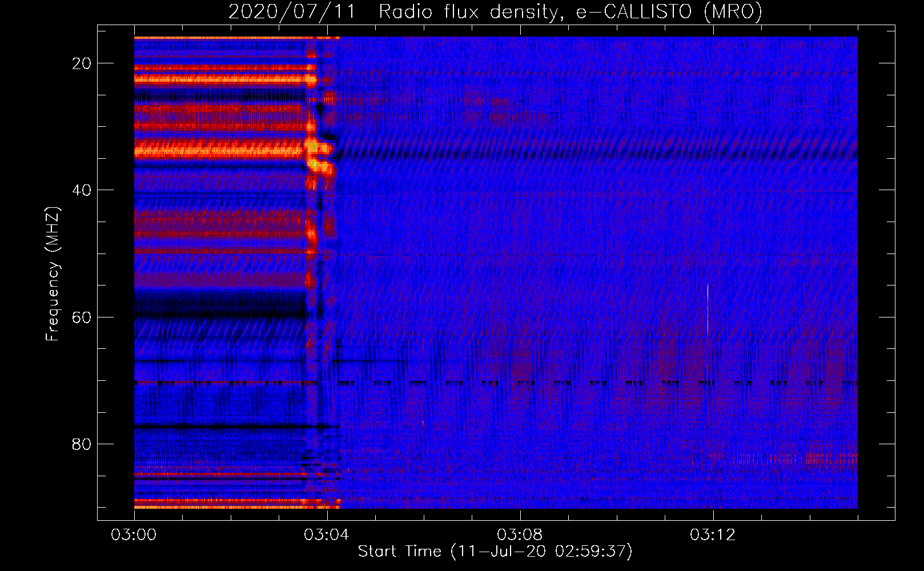Click the 'Frequency (MHZ)' y-axis label
This screenshot has width=924, height=571.
click(53, 274)
